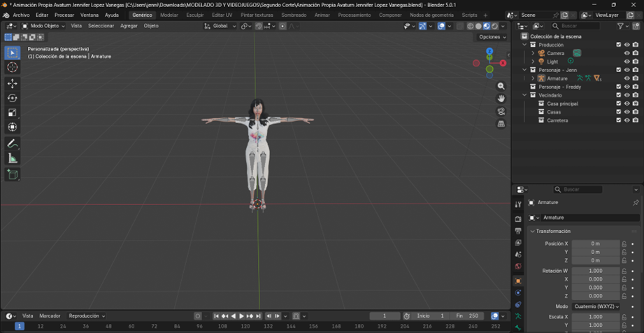Open the Agregar menu in the viewport header
Screen dimensions: 644x333
pos(129,26)
